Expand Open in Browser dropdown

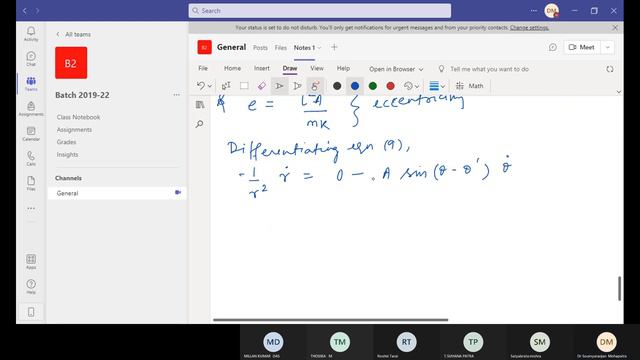396,69
